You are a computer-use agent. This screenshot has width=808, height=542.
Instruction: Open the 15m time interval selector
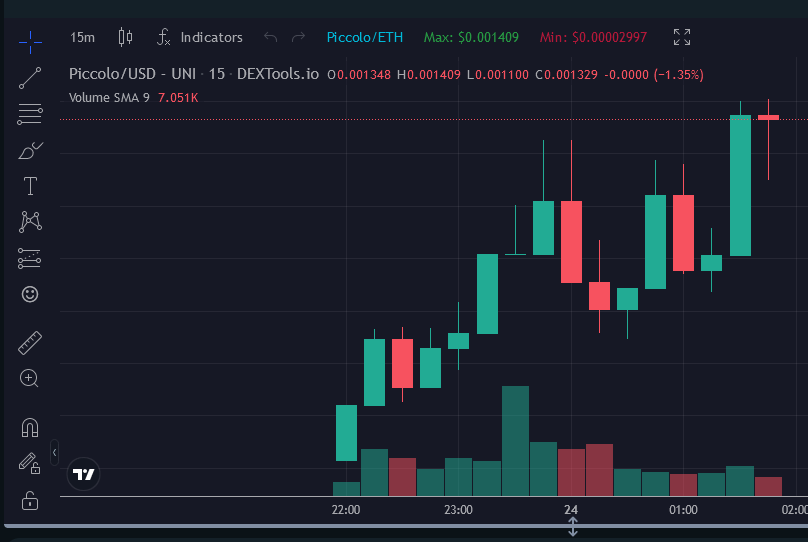click(82, 38)
